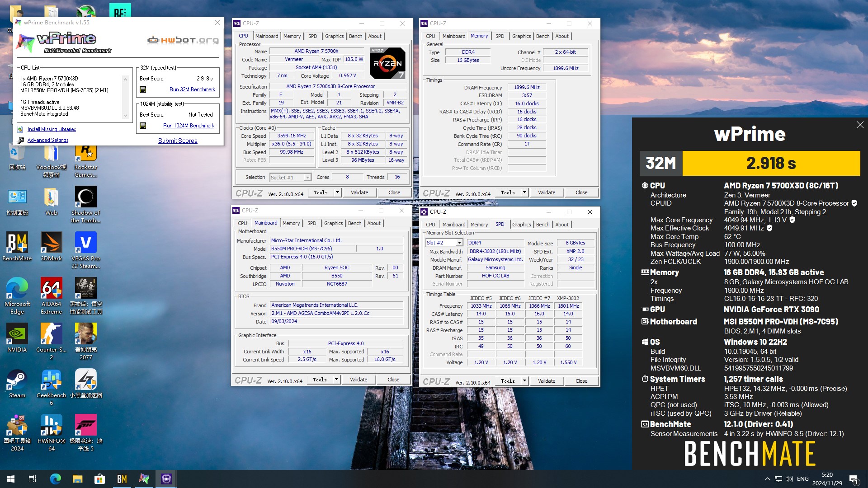Expand Tools dropdown arrow in SPD tab window
The width and height of the screenshot is (868, 488).
pos(524,381)
